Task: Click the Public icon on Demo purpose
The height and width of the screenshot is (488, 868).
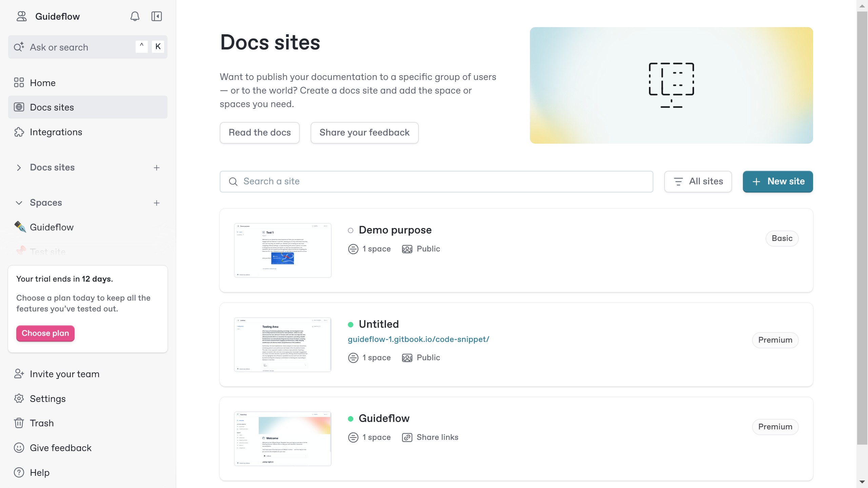Action: pyautogui.click(x=407, y=249)
